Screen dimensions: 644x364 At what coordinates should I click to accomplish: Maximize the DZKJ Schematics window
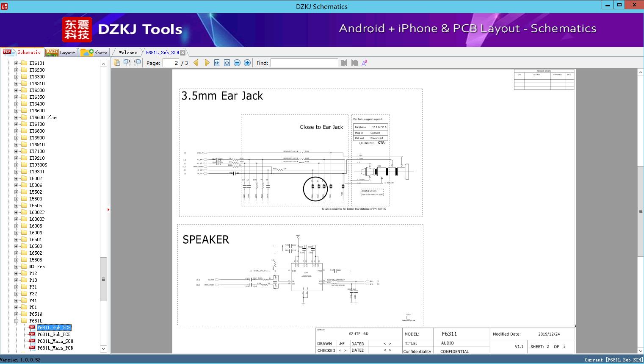click(x=619, y=5)
